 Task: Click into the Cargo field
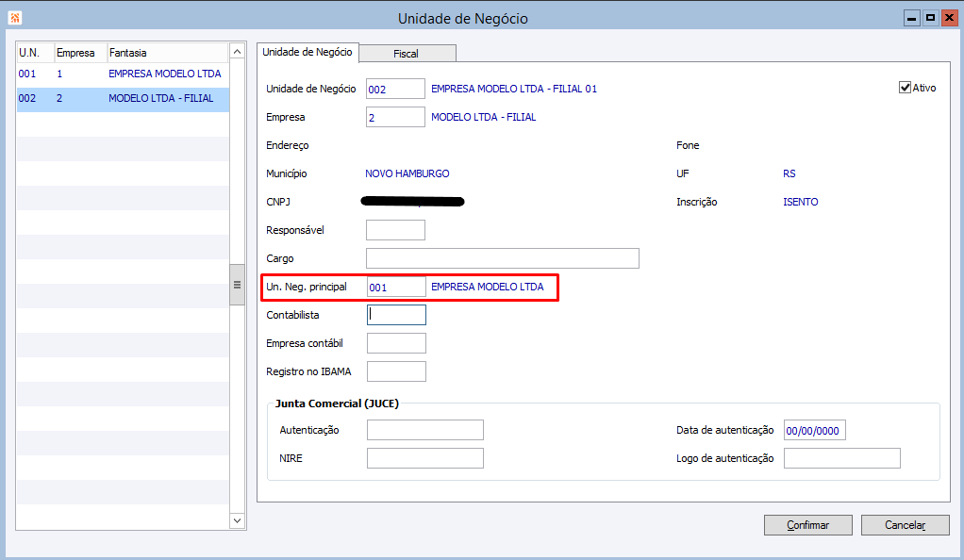point(503,258)
